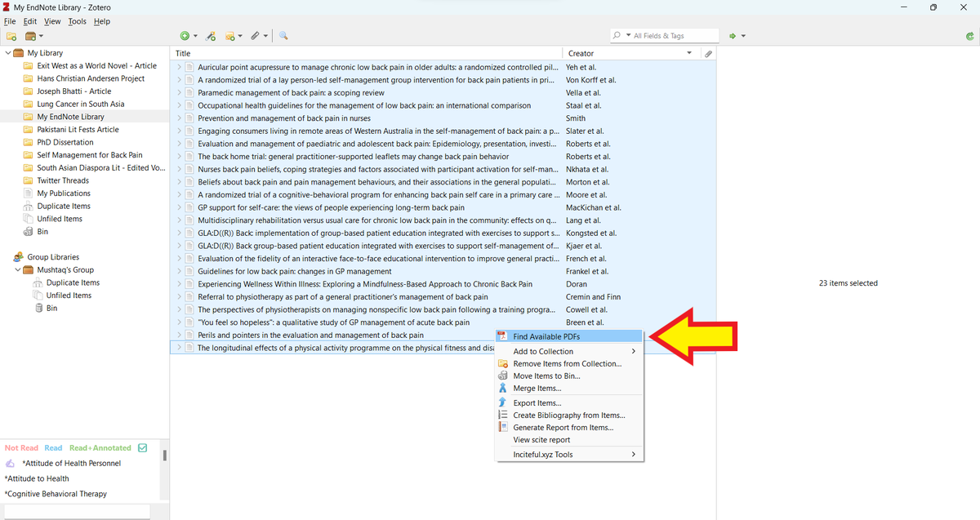
Task: Open the Add to Collection submenu
Action: pos(570,352)
